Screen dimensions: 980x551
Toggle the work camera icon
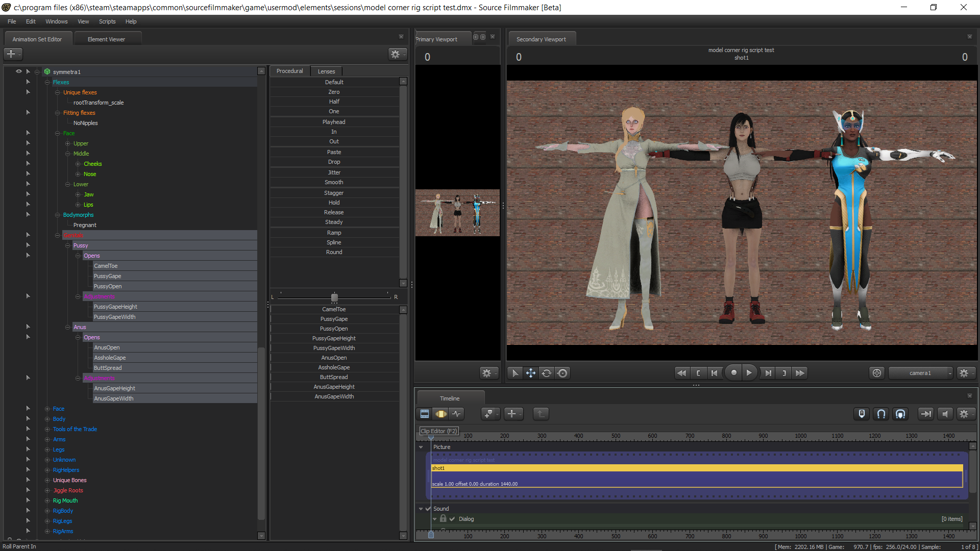pyautogui.click(x=877, y=373)
